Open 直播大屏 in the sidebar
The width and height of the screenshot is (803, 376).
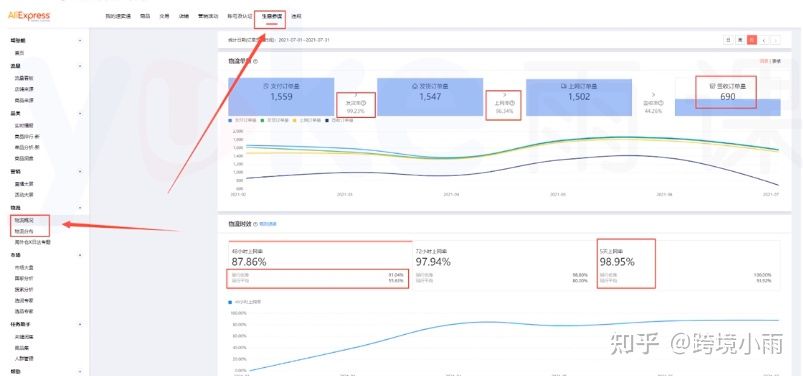24,183
